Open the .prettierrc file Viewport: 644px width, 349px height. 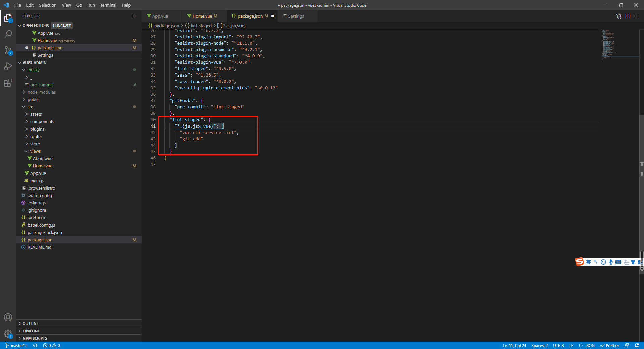pos(37,217)
